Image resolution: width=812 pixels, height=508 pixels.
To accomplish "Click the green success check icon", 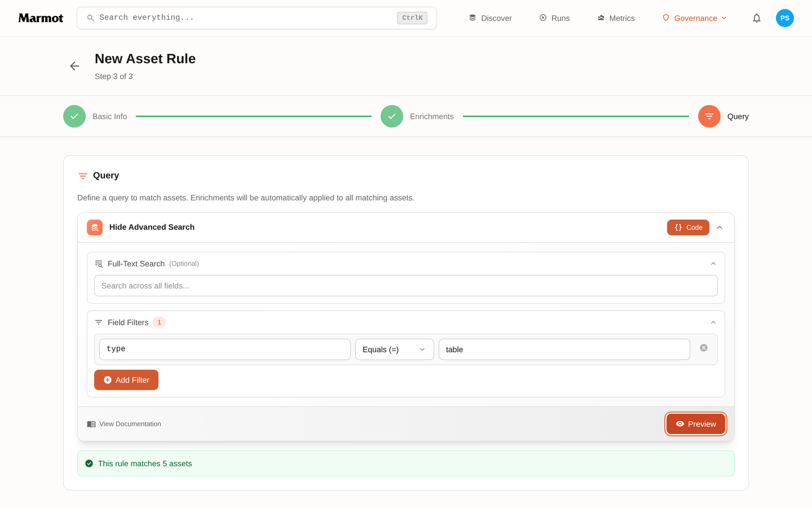I will (x=89, y=463).
